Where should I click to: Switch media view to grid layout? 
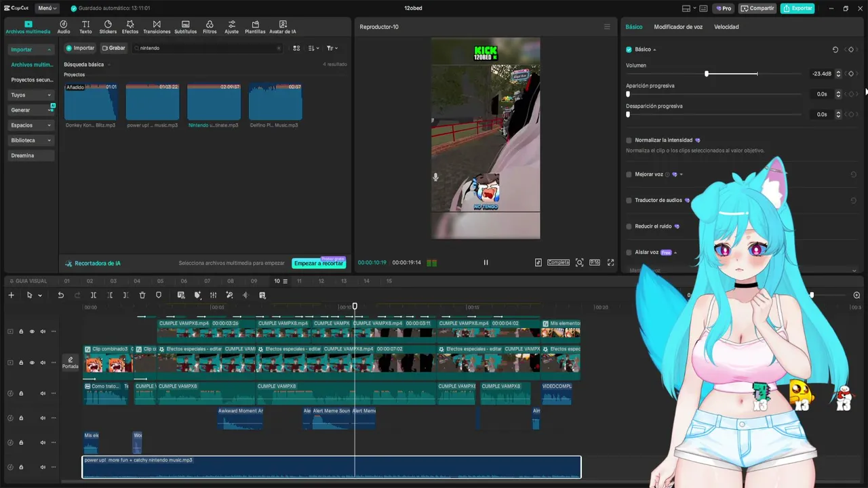tap(296, 48)
